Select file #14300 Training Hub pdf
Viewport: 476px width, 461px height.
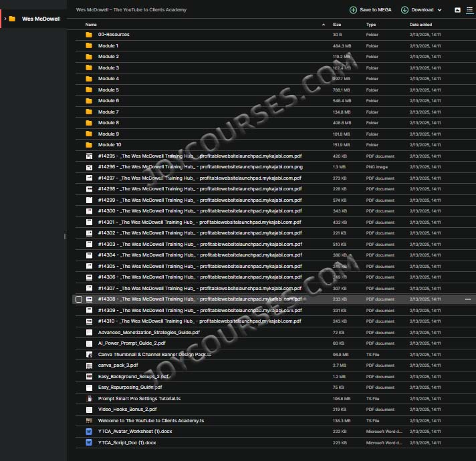click(x=200, y=211)
